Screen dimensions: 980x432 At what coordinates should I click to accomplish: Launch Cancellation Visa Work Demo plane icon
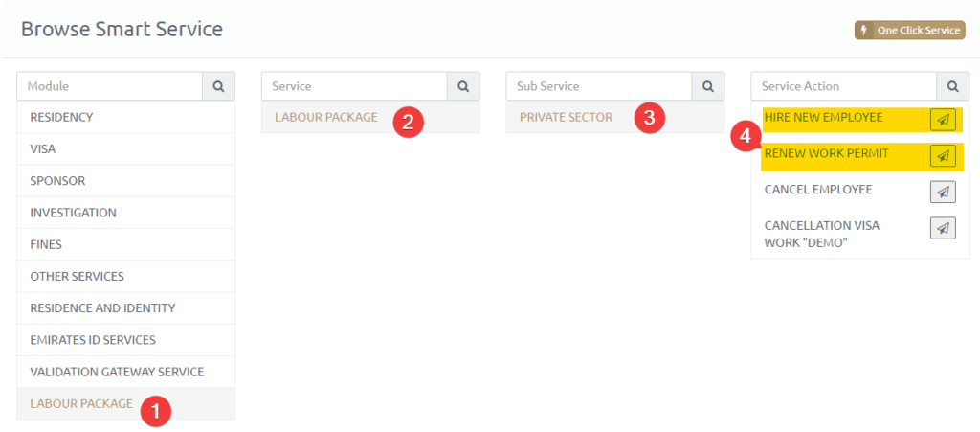(943, 228)
